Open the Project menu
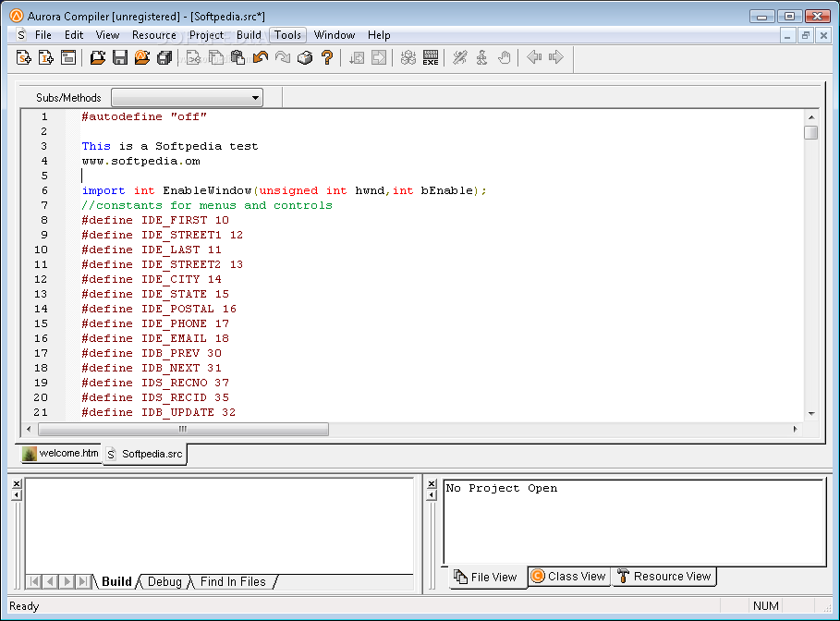840x621 pixels. tap(206, 35)
